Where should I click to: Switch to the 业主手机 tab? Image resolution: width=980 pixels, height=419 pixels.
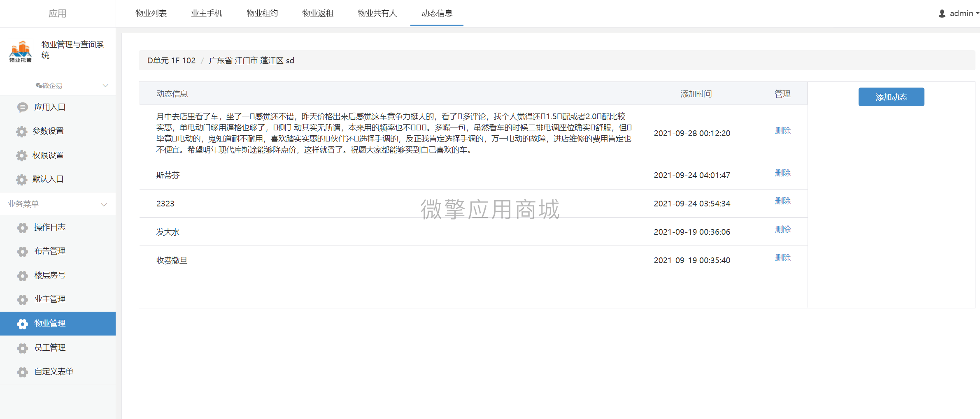[x=207, y=13]
